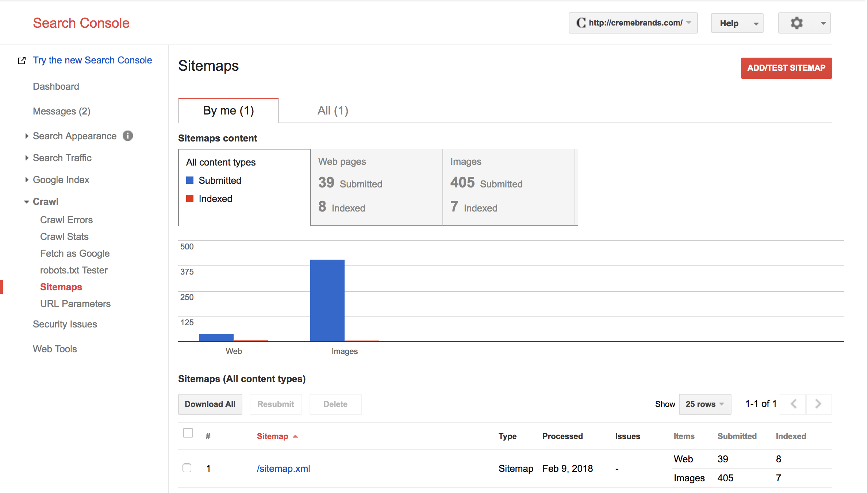Open the /sitemap.xml link
Image resolution: width=868 pixels, height=493 pixels.
[283, 469]
